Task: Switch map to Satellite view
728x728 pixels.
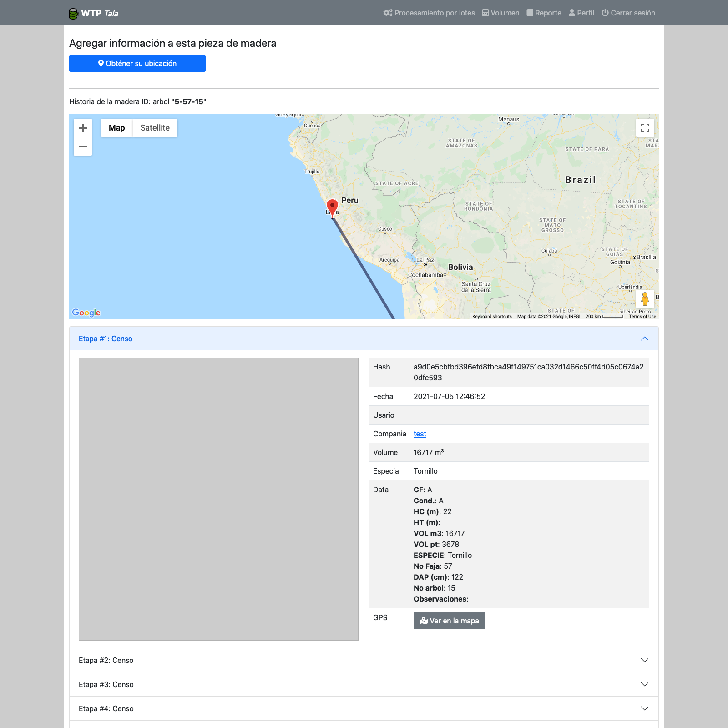Action: 155,128
